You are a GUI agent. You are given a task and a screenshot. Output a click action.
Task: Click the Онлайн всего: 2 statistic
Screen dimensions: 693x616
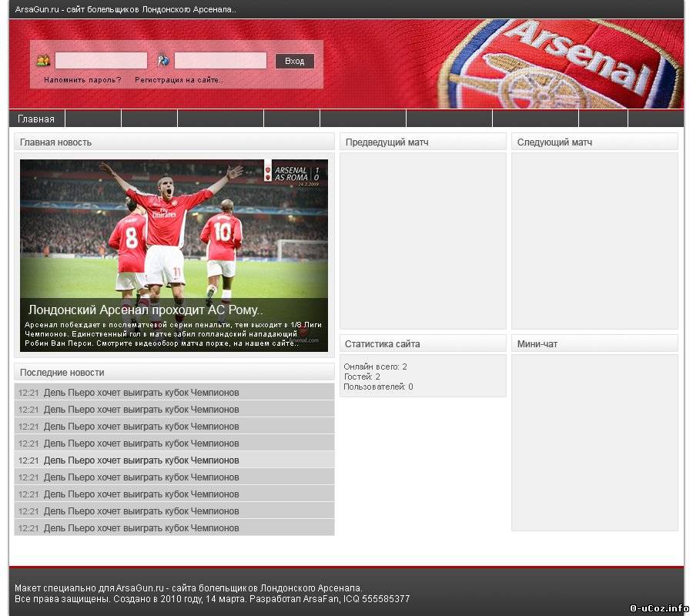click(x=375, y=367)
